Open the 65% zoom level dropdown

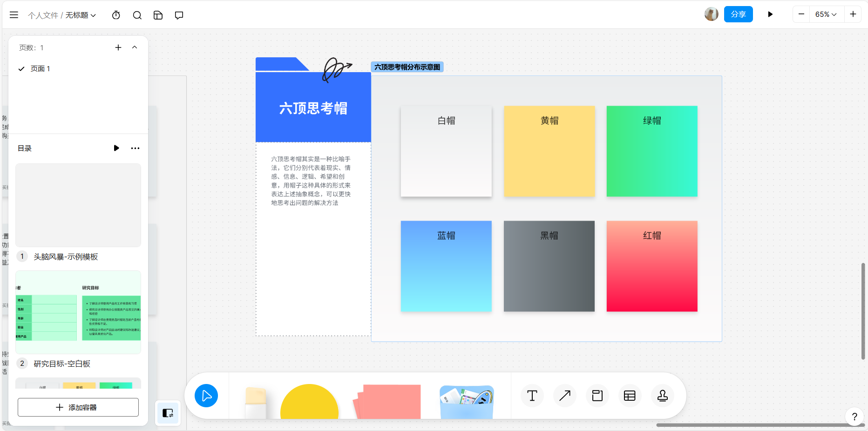(826, 14)
